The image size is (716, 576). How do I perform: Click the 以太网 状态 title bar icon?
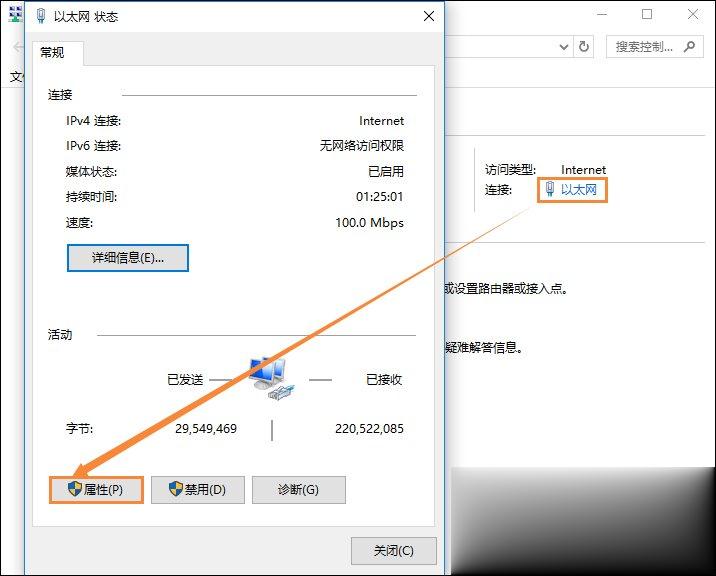coord(41,16)
